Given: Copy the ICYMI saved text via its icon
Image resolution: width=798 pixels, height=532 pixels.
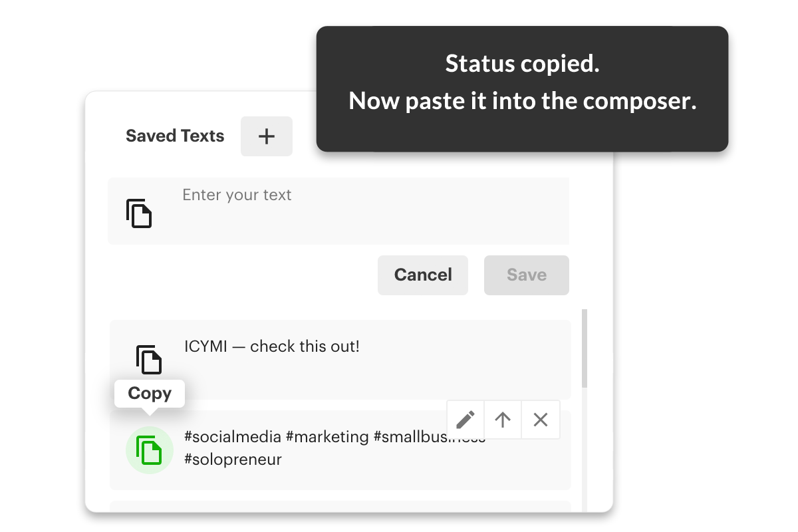Looking at the screenshot, I should (149, 359).
